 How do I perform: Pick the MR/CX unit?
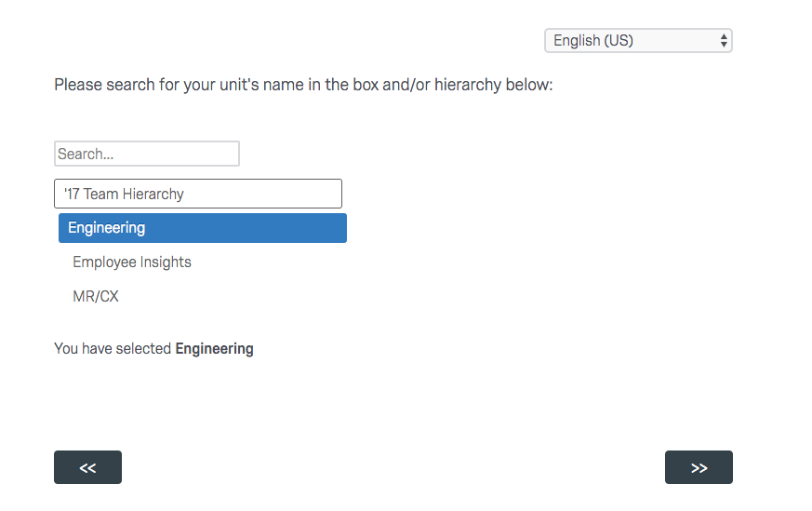tap(96, 297)
